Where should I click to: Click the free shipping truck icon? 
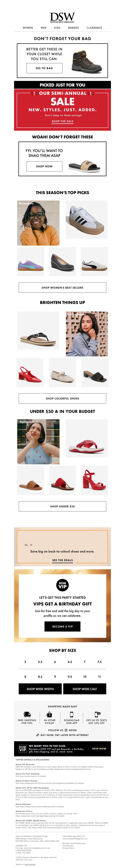click(27, 715)
